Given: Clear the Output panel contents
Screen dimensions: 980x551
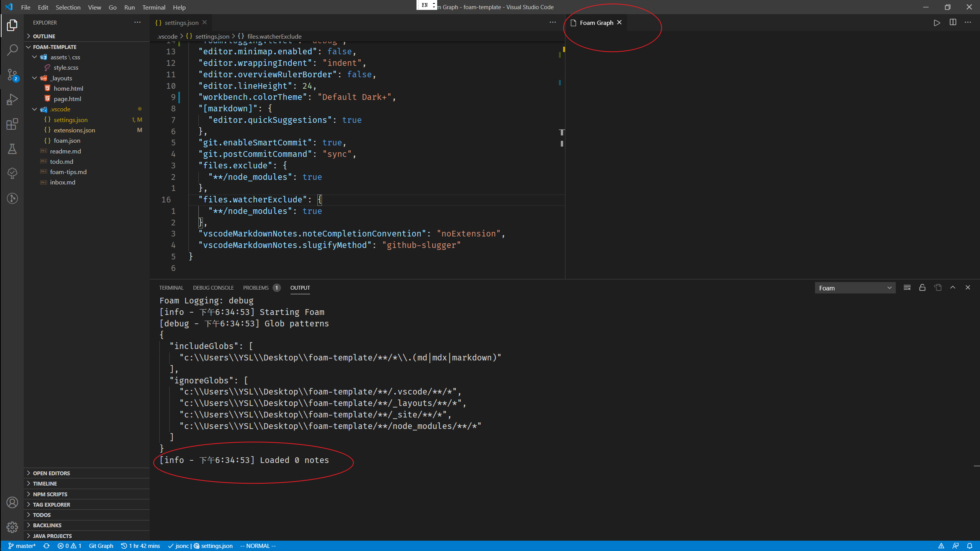Looking at the screenshot, I should coord(907,287).
